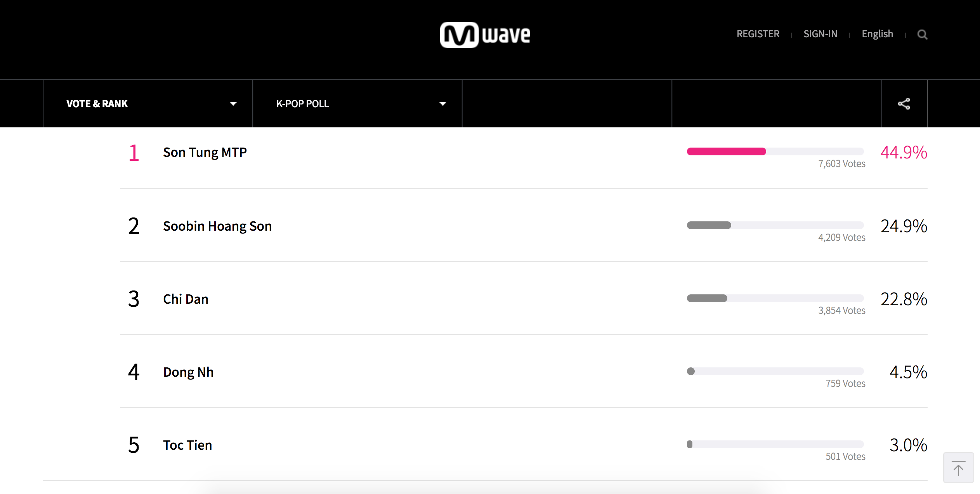Select the Toc Tien entry
Image resolution: width=980 pixels, height=494 pixels.
click(524, 445)
